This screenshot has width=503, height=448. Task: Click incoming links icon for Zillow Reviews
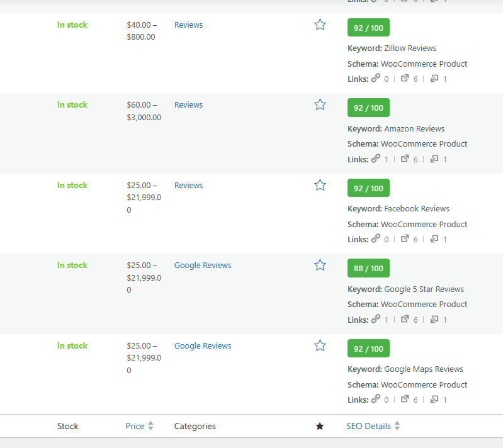(434, 79)
